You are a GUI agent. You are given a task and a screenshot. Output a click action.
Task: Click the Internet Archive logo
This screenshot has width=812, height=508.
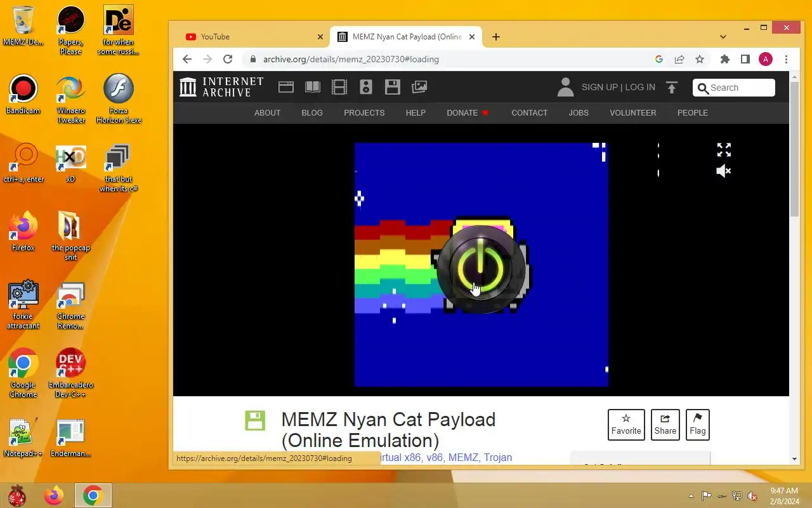[x=221, y=87]
